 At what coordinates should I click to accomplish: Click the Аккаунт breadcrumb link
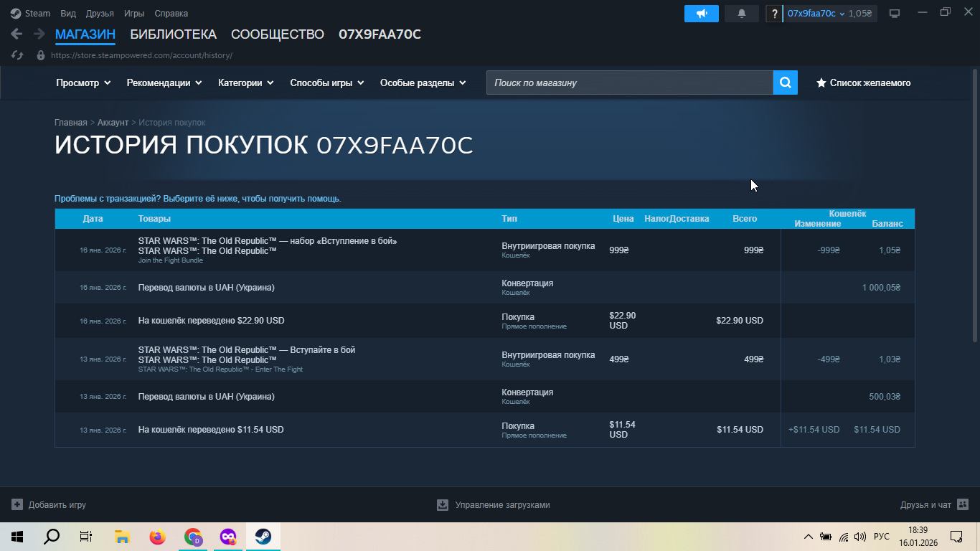[x=113, y=123]
